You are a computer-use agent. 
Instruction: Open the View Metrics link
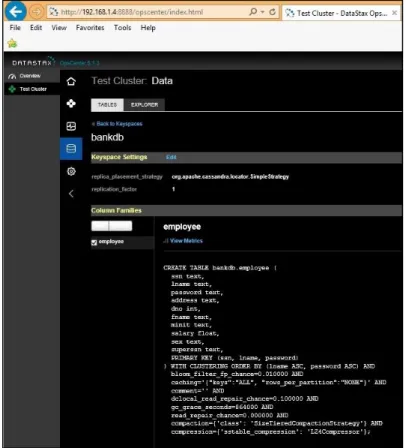pos(186,241)
